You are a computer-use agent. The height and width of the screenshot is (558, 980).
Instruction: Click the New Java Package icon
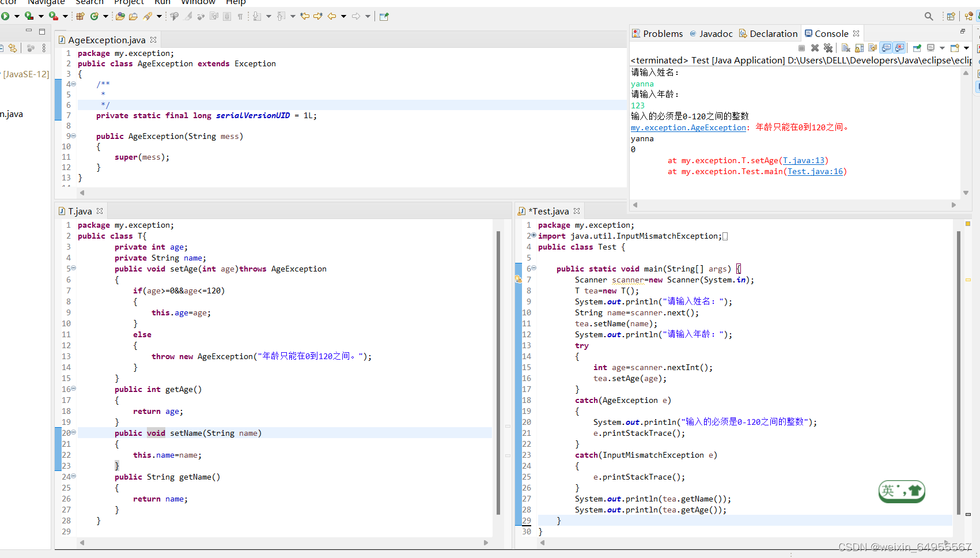[x=81, y=16]
